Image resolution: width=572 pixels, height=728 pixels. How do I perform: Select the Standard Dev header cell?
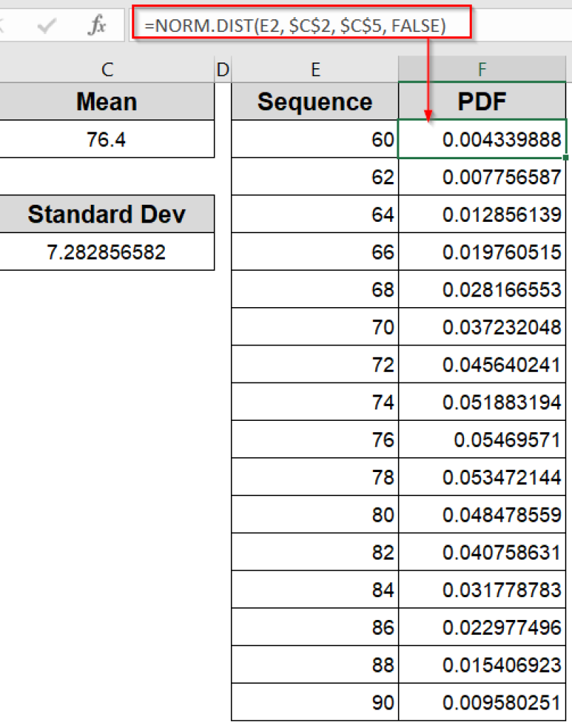pos(107,213)
